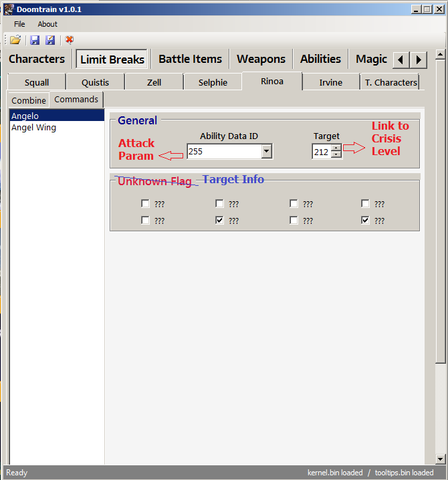This screenshot has width=448, height=480.
Task: Go to the Battle Items tab
Action: coord(190,59)
